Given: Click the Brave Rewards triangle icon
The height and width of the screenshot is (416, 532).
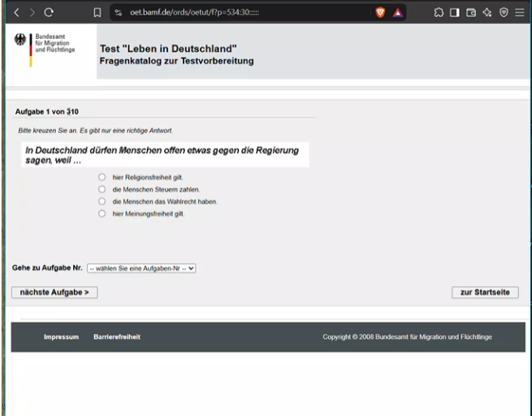Looking at the screenshot, I should [398, 13].
